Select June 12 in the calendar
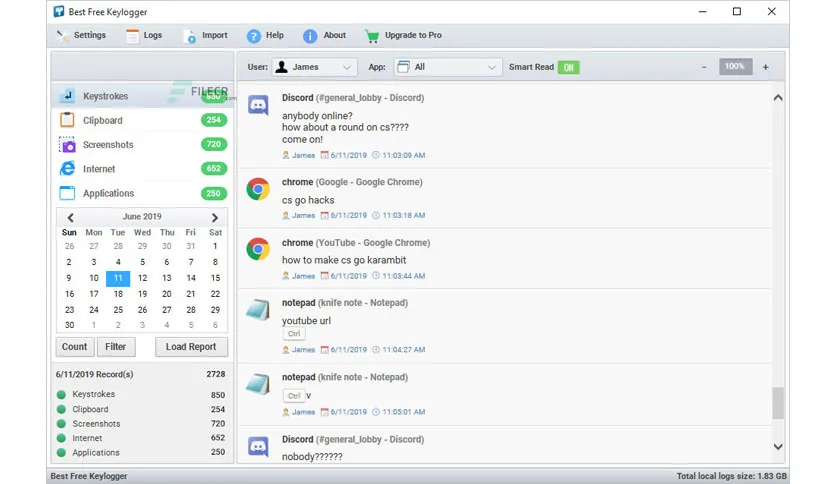This screenshot has width=836, height=484. tap(142, 278)
